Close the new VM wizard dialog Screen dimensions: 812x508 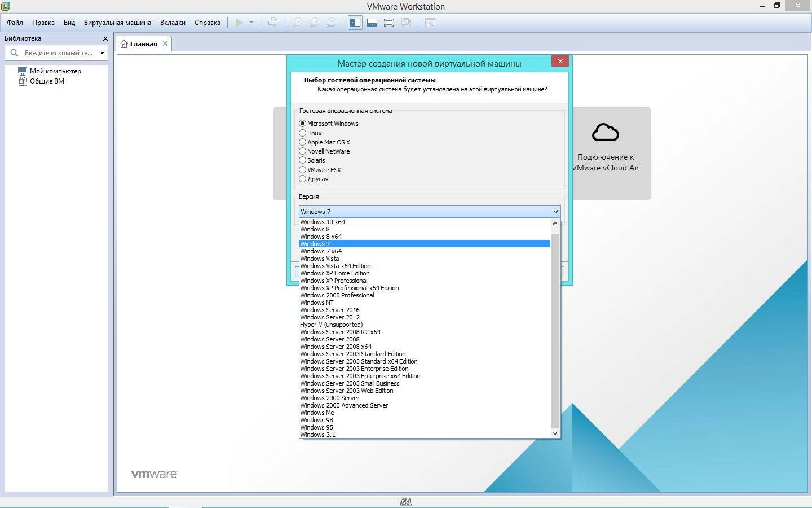[560, 61]
